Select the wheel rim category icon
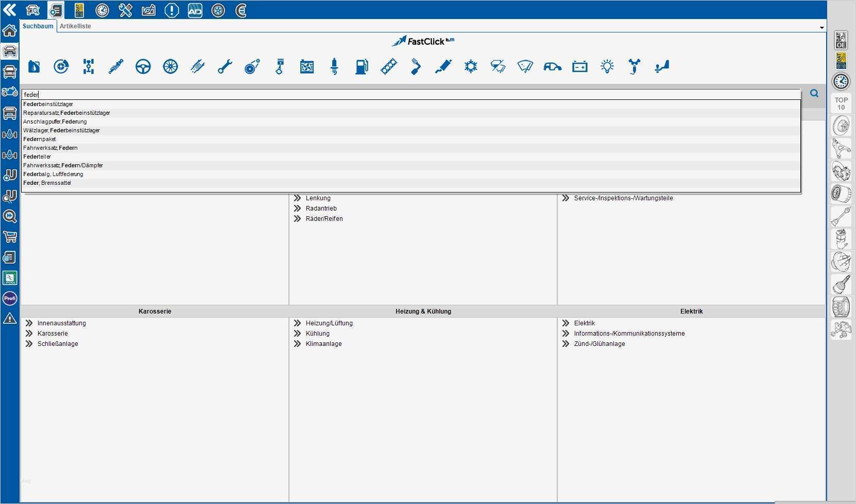This screenshot has height=504, width=856. click(170, 66)
